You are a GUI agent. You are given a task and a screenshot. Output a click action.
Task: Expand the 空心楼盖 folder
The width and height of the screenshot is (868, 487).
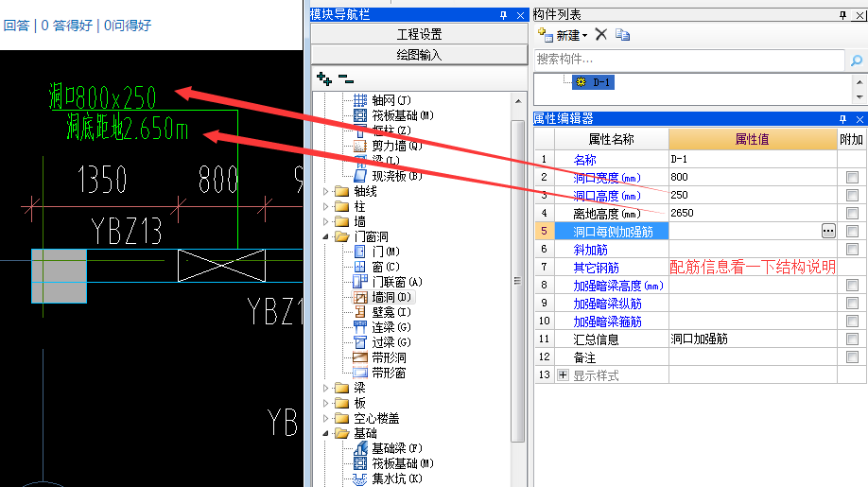point(325,418)
